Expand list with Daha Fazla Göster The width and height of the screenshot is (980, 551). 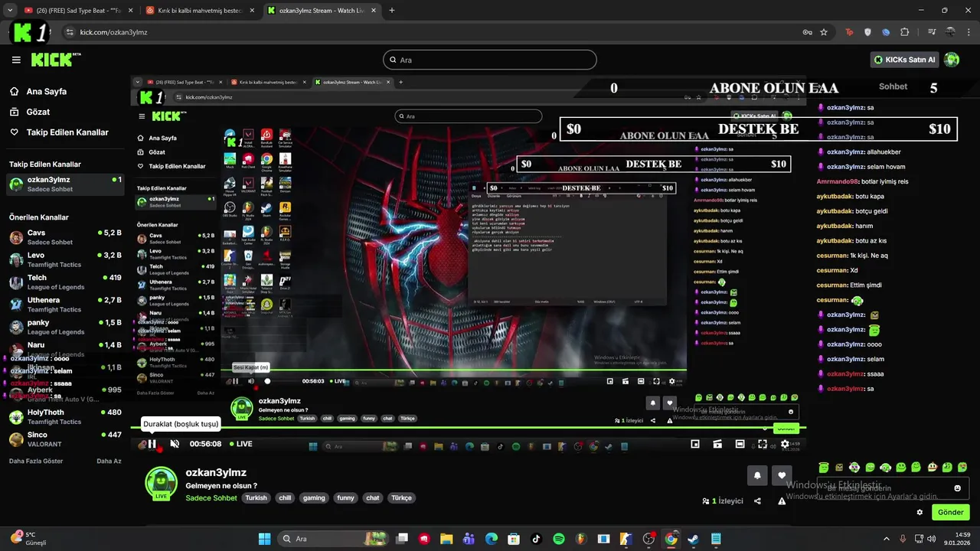tap(36, 461)
